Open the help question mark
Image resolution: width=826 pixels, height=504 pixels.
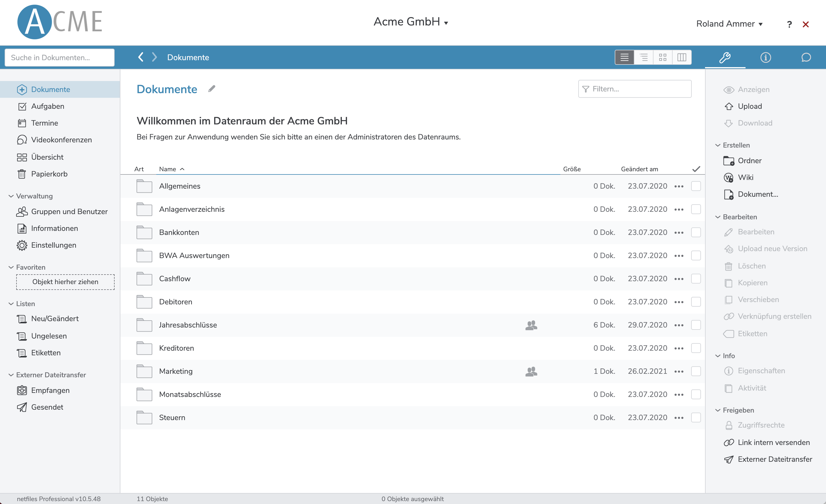[x=789, y=24]
